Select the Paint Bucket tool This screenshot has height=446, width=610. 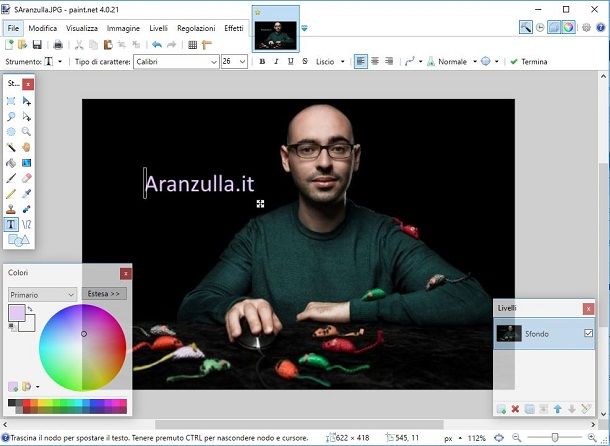11,163
